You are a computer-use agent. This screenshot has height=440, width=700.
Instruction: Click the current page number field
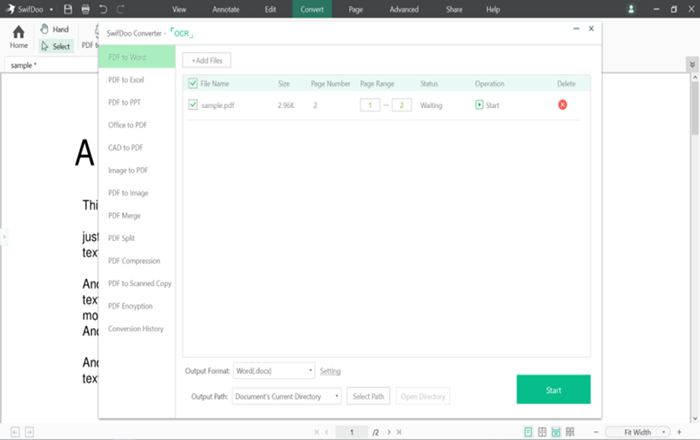coord(352,432)
